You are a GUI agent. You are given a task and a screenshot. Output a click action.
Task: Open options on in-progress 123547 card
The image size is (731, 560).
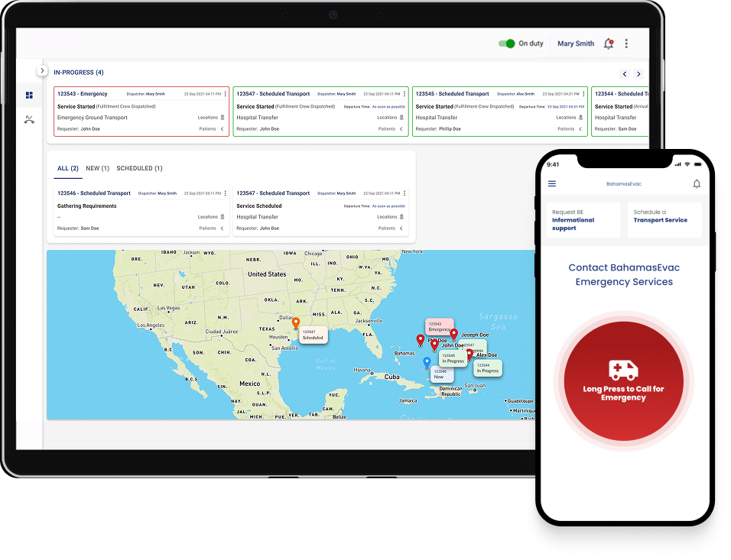pyautogui.click(x=404, y=94)
